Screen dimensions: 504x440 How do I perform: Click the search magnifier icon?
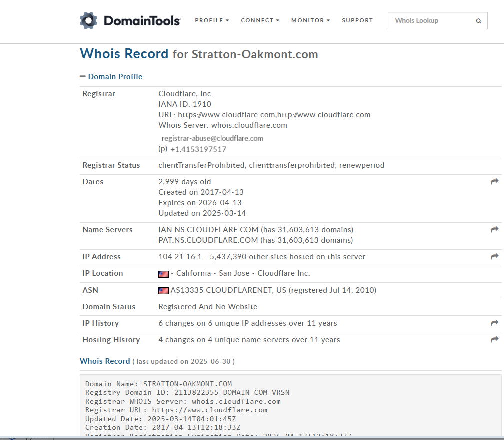point(478,21)
